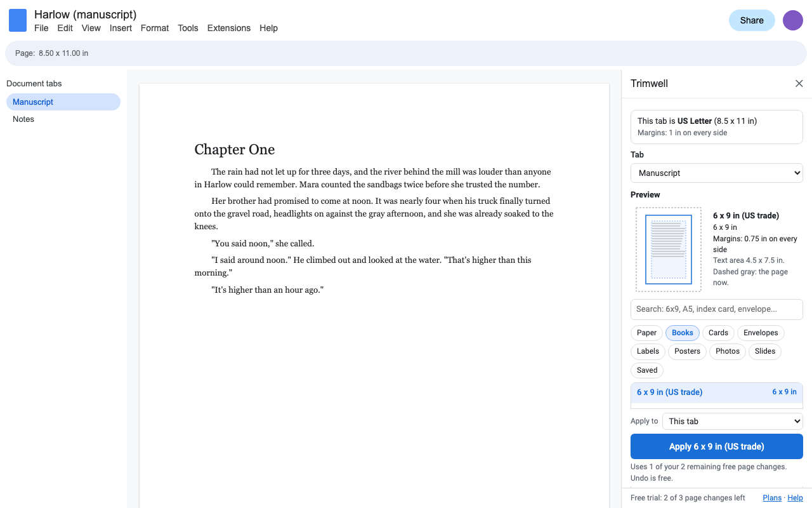
Task: Open the Tools menu
Action: pyautogui.click(x=188, y=28)
